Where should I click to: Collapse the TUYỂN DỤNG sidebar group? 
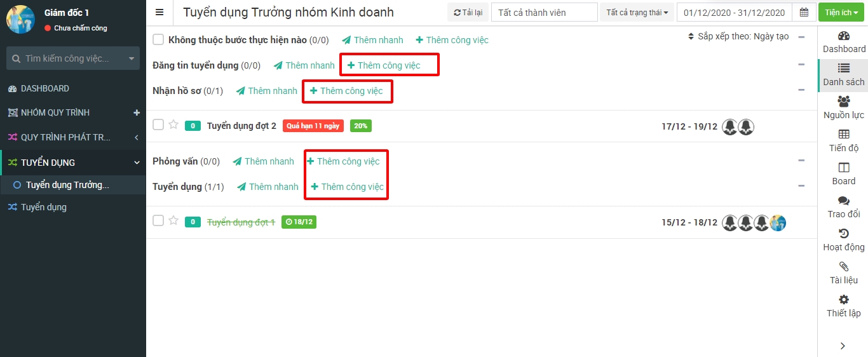136,163
